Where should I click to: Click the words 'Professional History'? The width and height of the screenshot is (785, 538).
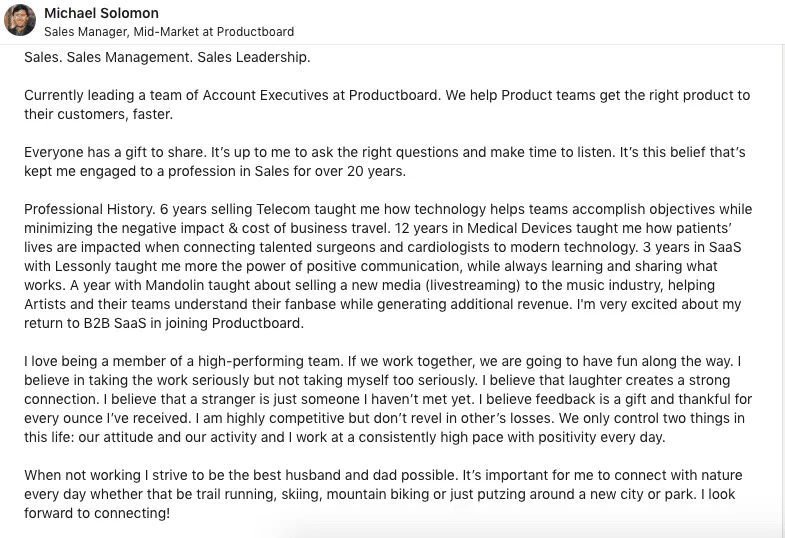89,209
